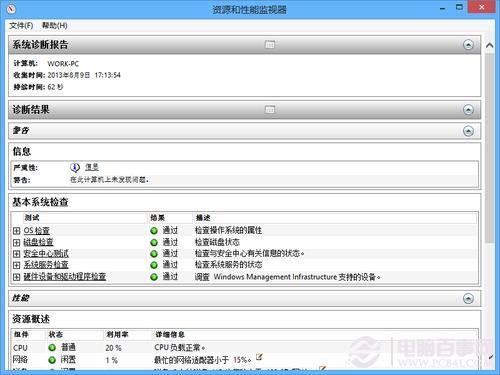The image size is (500, 375).
Task: Select the collection time 17:13:54
Action: point(107,75)
